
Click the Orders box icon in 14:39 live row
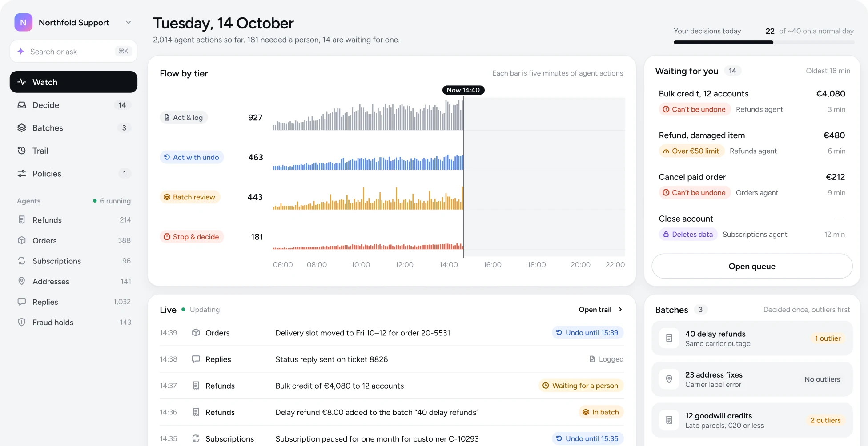click(x=196, y=333)
